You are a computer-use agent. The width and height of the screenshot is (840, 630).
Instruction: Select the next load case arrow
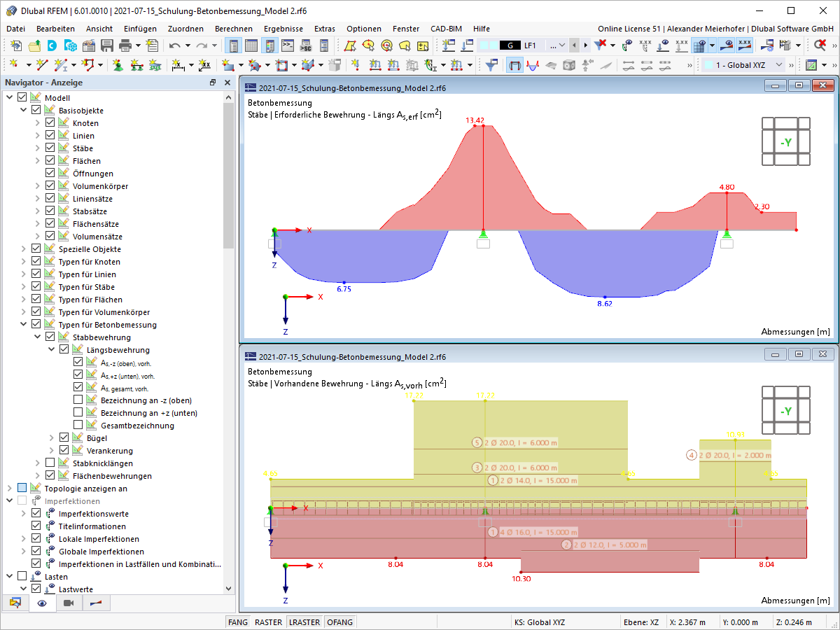585,45
